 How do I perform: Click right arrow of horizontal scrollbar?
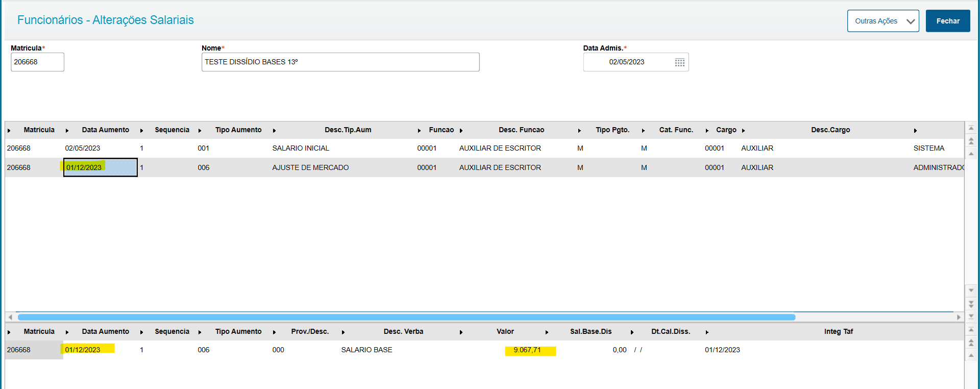click(x=959, y=317)
